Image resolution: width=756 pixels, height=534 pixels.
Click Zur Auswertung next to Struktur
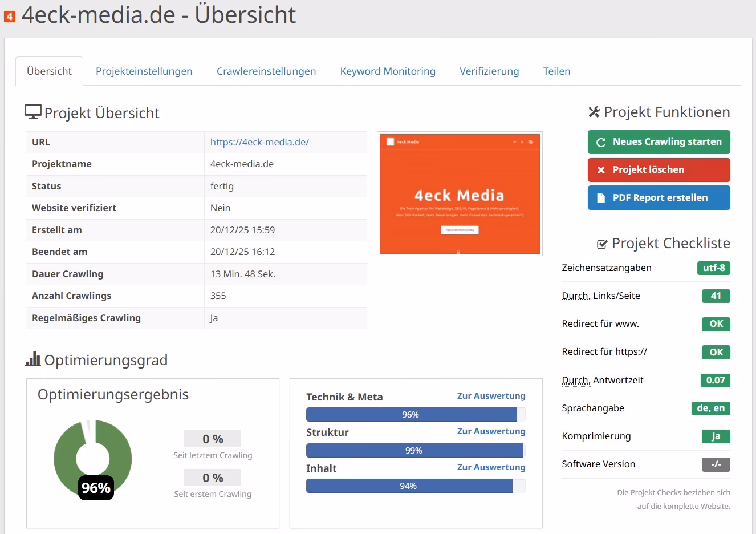coord(491,431)
